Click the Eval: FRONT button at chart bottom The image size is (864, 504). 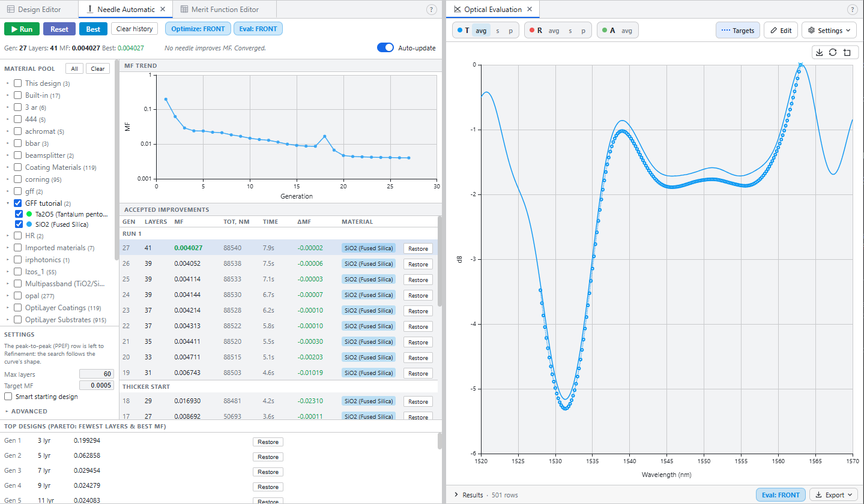781,495
